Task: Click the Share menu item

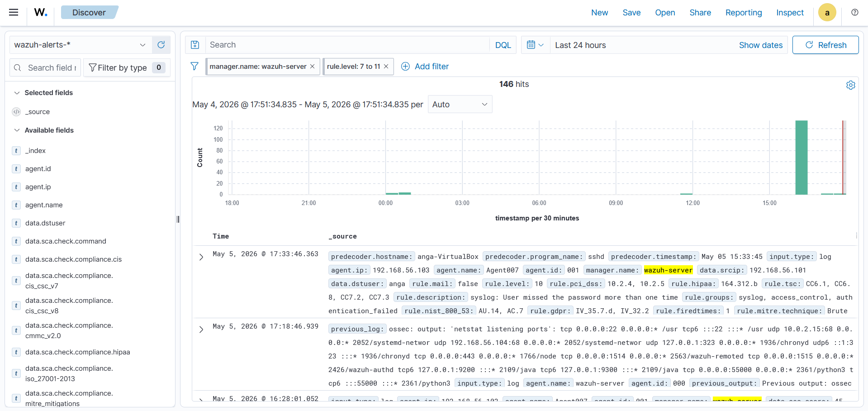Action: point(700,13)
